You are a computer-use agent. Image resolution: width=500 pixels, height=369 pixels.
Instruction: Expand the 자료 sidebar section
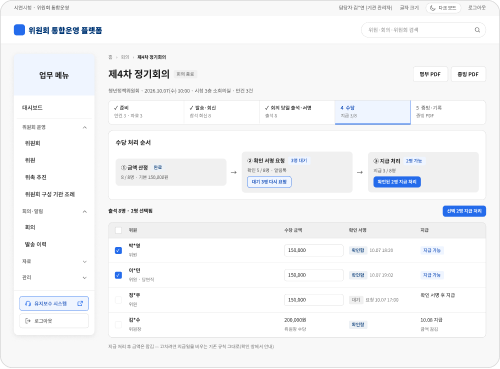click(85, 262)
